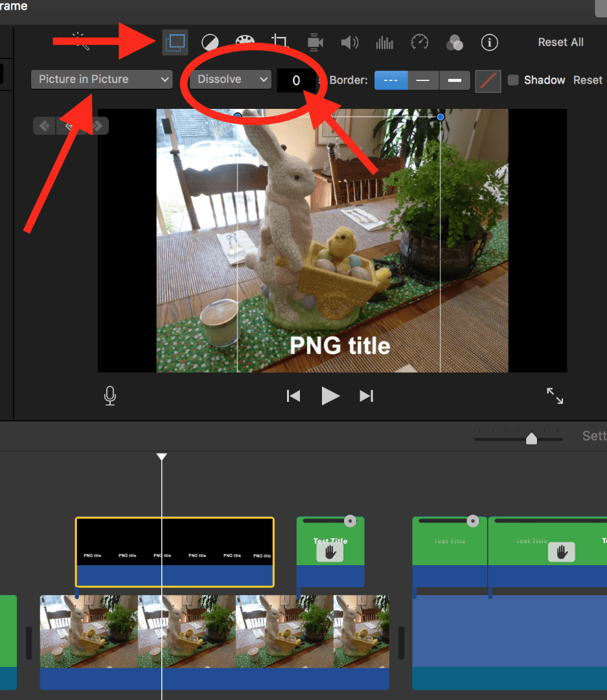Adjust the timeline zoom slider
607x700 pixels.
coord(531,438)
